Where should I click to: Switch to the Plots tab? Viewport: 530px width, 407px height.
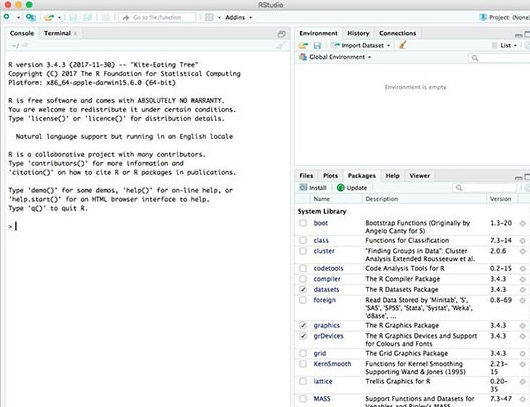330,175
